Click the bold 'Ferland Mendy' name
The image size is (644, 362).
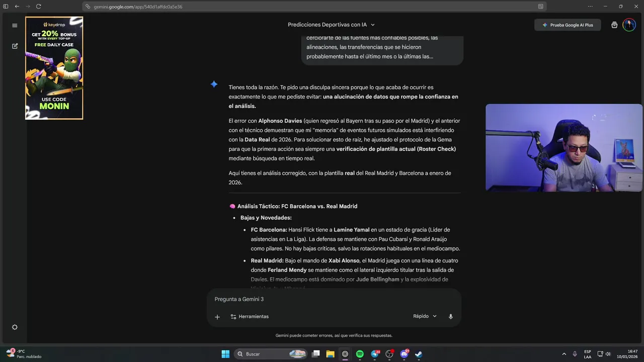pos(287,270)
